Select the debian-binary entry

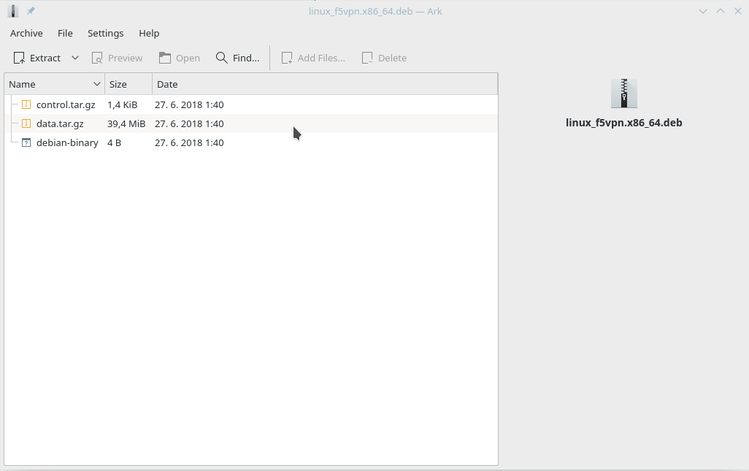tap(67, 143)
